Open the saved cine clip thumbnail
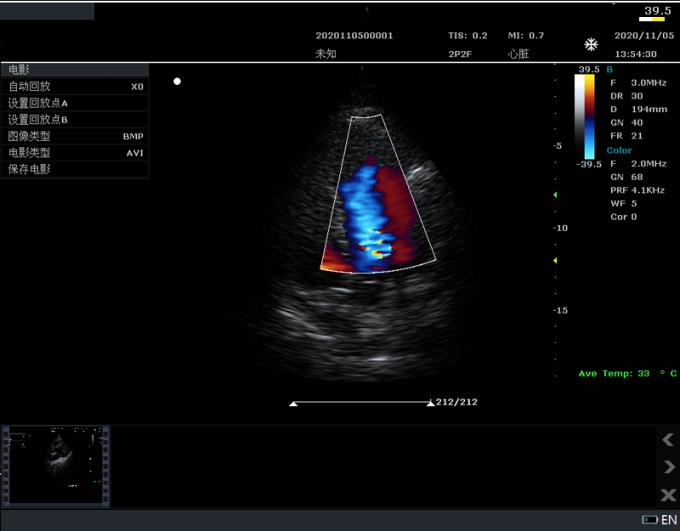 pyautogui.click(x=56, y=465)
